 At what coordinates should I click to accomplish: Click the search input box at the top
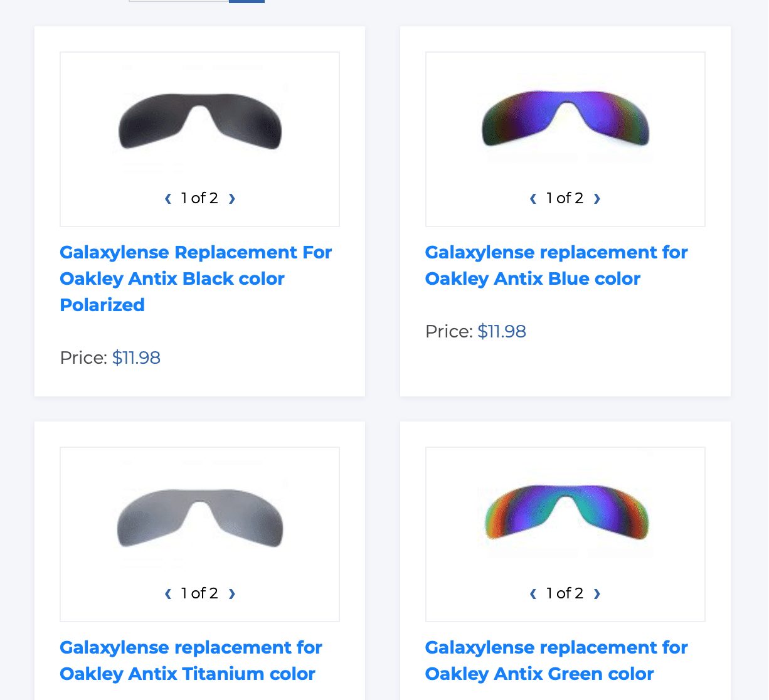178,2
